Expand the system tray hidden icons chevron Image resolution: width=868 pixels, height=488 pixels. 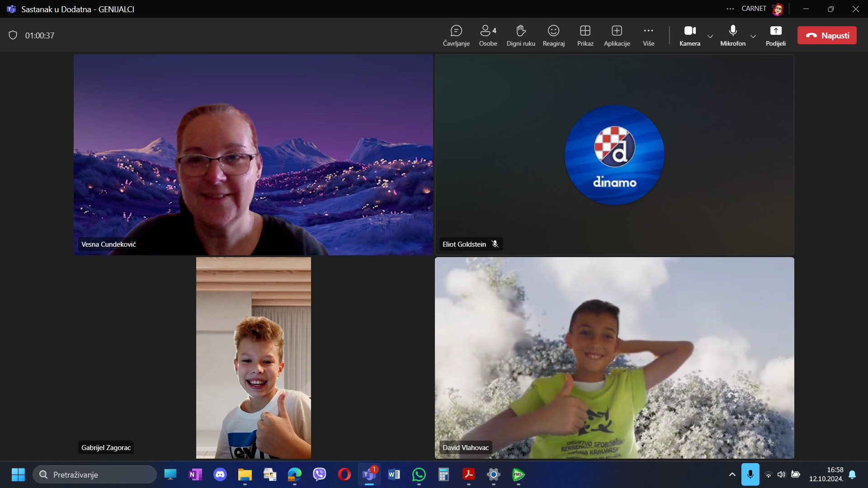coord(732,474)
